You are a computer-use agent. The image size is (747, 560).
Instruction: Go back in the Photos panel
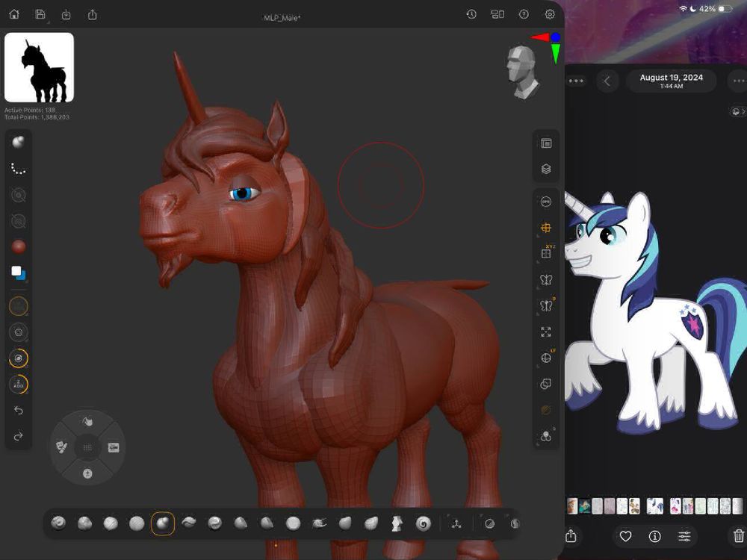click(x=607, y=81)
